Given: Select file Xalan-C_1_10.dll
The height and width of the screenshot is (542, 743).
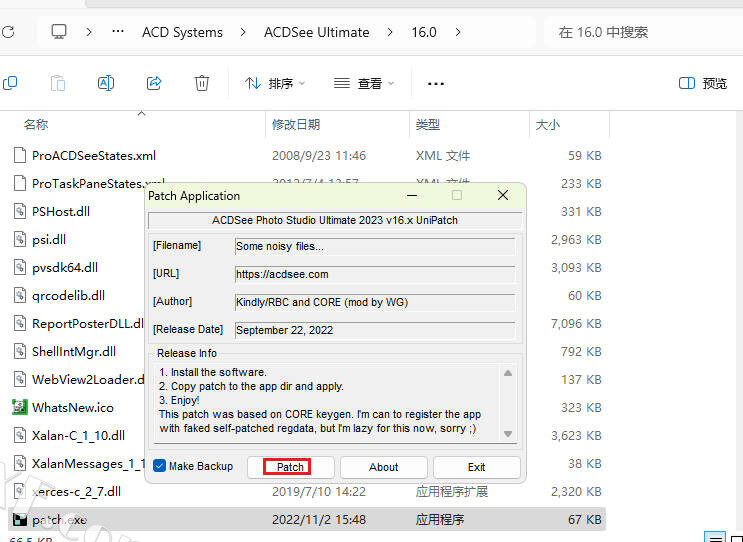Looking at the screenshot, I should [x=78, y=435].
